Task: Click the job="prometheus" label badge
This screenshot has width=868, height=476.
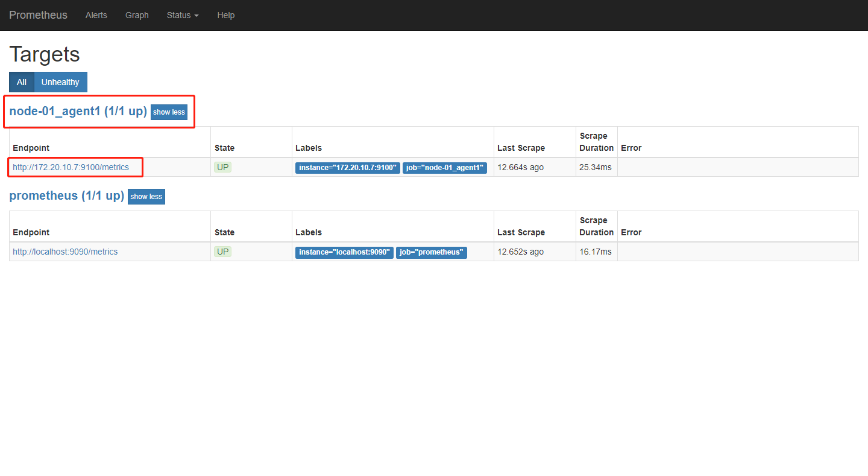Action: click(432, 252)
